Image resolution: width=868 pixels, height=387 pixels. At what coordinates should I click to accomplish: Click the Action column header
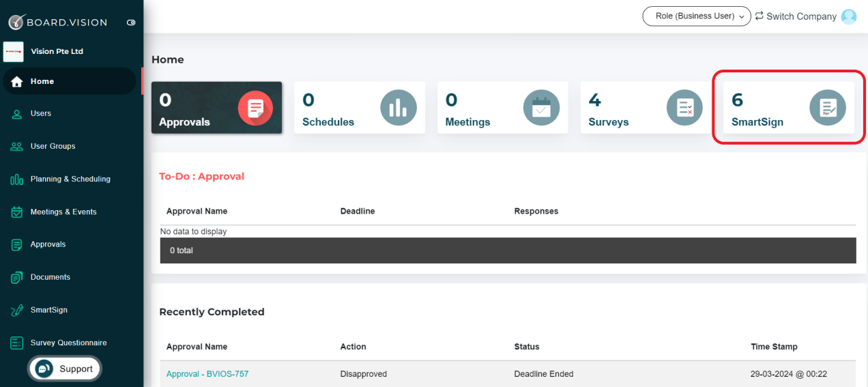tap(353, 347)
